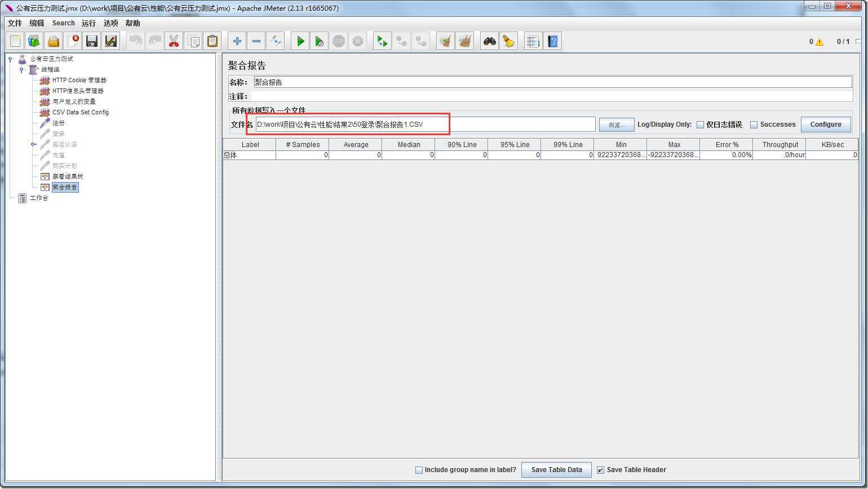Click the Remote Shutdown All icon

421,41
